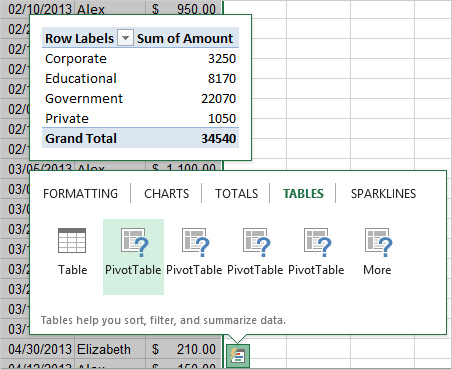Click the value 22070

218,99
